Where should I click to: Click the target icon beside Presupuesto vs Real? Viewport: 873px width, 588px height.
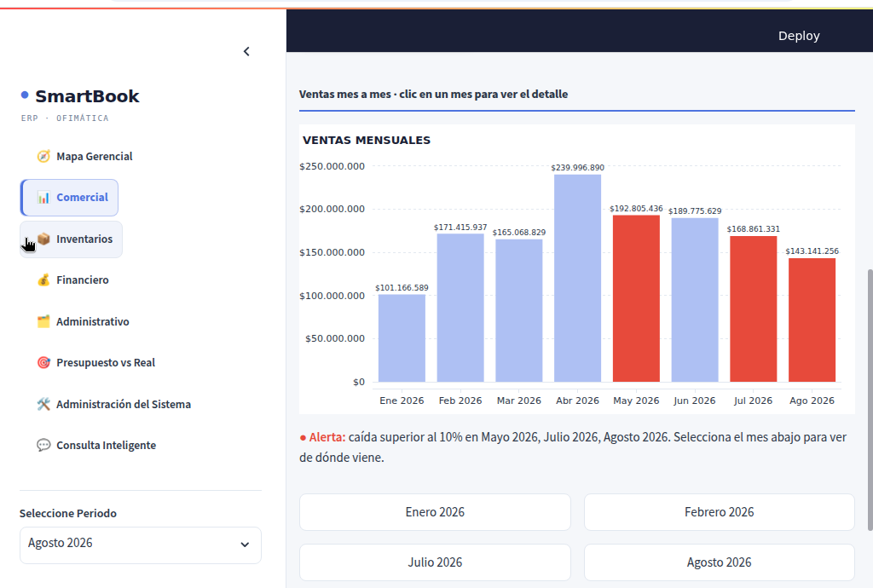coord(43,363)
